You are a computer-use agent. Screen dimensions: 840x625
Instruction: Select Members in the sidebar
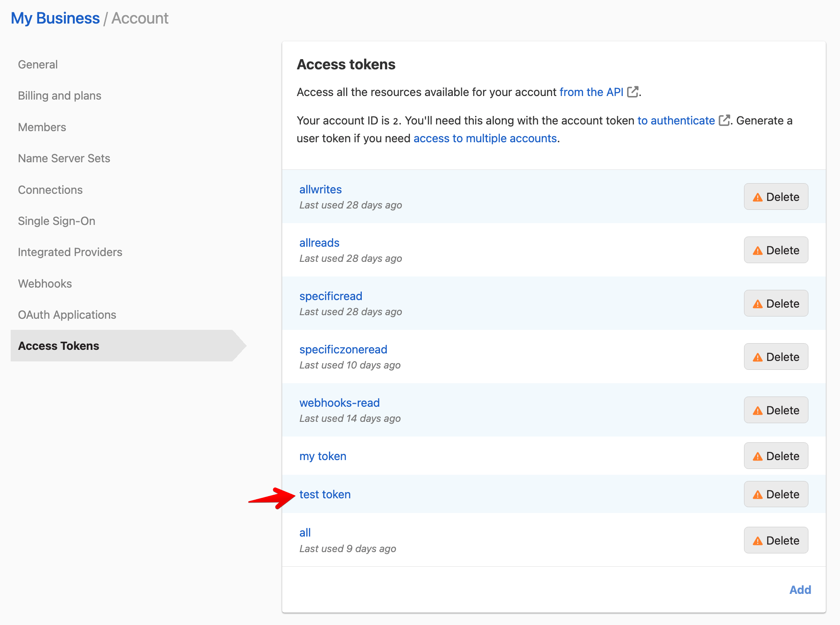42,127
